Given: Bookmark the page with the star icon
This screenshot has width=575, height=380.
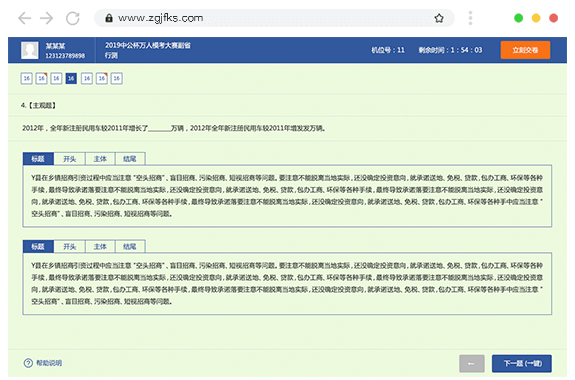Looking at the screenshot, I should pos(439,18).
